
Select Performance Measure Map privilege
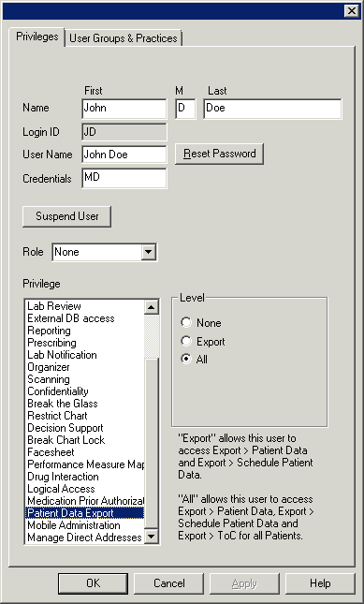click(84, 464)
